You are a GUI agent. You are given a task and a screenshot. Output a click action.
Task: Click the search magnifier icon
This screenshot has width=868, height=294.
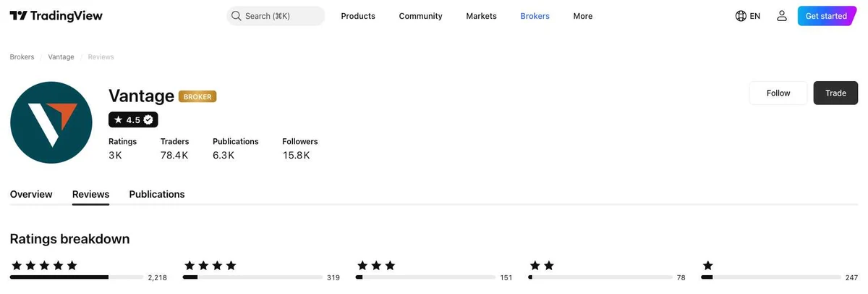(236, 16)
